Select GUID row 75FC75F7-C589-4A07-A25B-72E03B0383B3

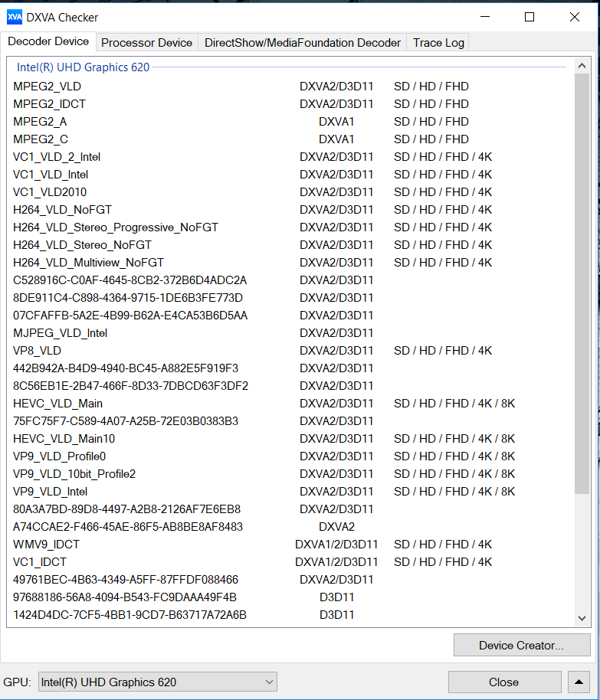(290, 421)
